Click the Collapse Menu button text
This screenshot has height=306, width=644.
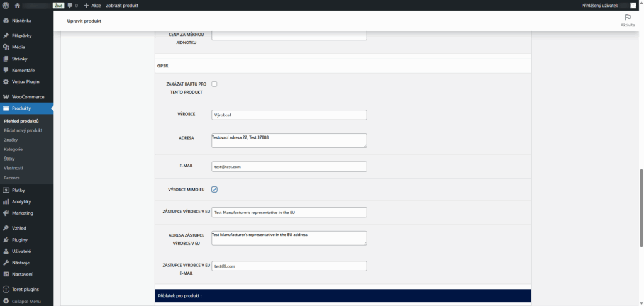[26, 302]
